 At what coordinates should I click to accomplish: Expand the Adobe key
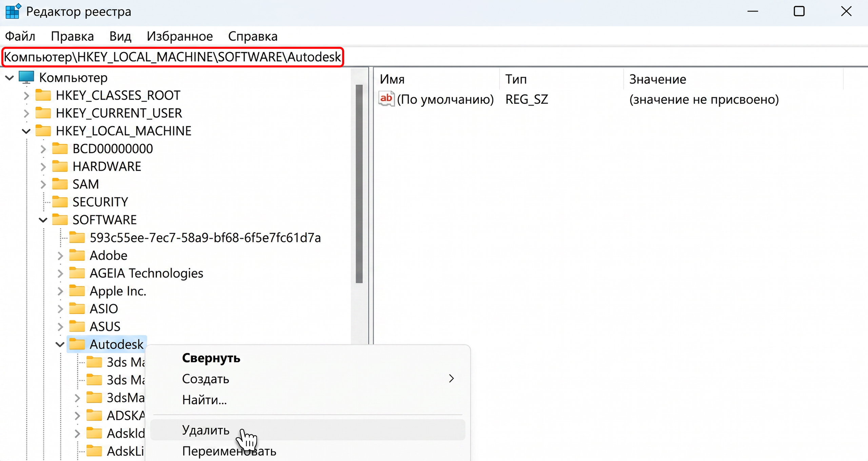(60, 256)
